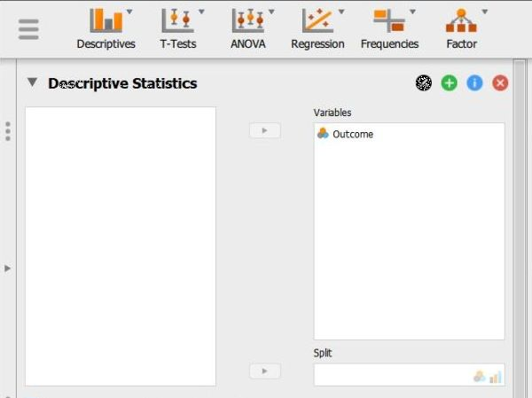The image size is (532, 398).
Task: Remove analysis with red X icon
Action: click(x=500, y=82)
